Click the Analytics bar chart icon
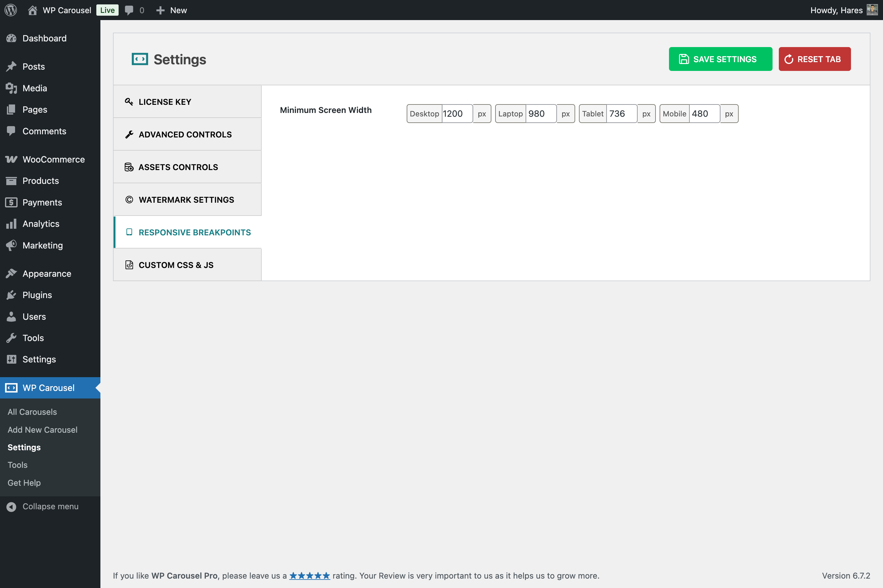 click(x=11, y=224)
